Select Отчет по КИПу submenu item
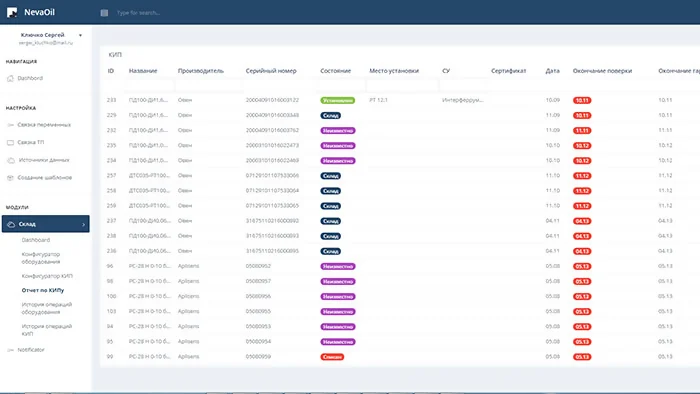 (x=43, y=290)
